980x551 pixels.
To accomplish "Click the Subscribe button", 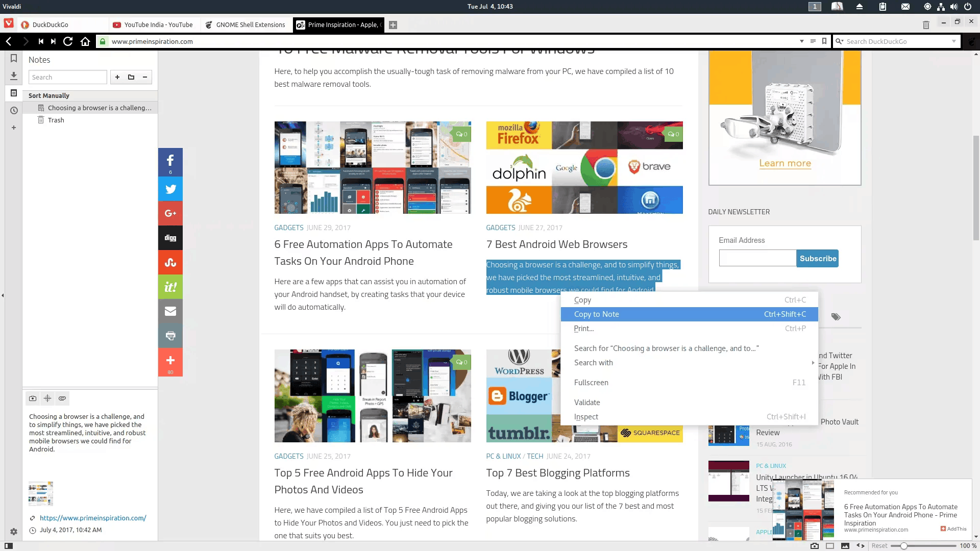I will point(818,259).
